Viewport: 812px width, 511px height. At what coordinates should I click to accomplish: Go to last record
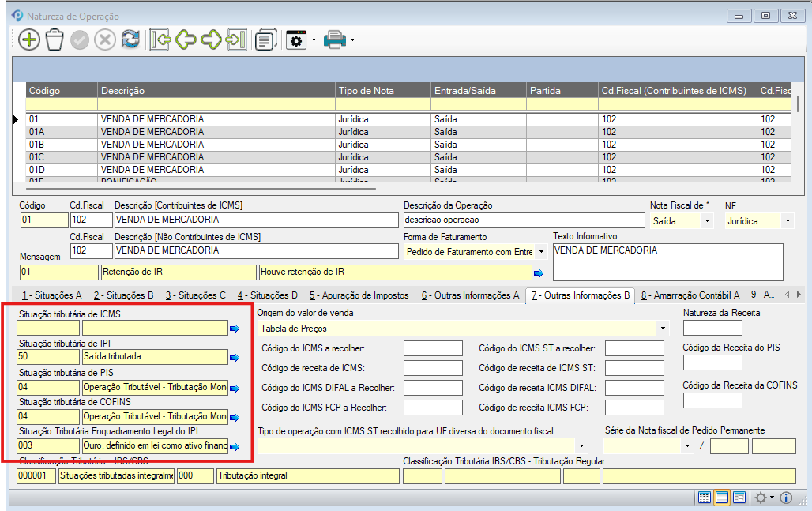click(x=236, y=39)
